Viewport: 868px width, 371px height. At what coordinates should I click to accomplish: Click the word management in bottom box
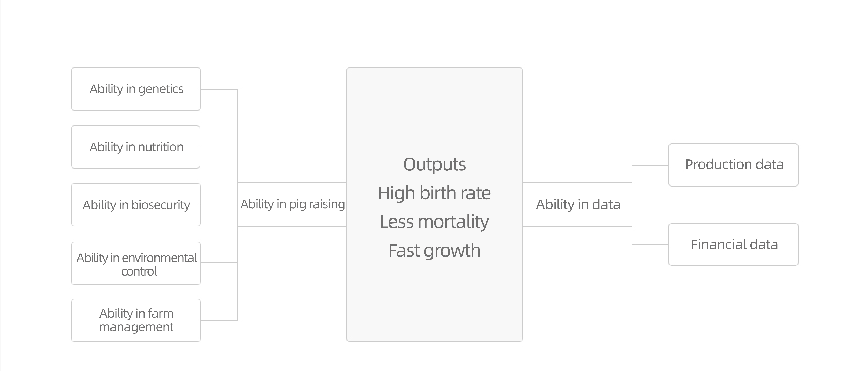pyautogui.click(x=136, y=327)
